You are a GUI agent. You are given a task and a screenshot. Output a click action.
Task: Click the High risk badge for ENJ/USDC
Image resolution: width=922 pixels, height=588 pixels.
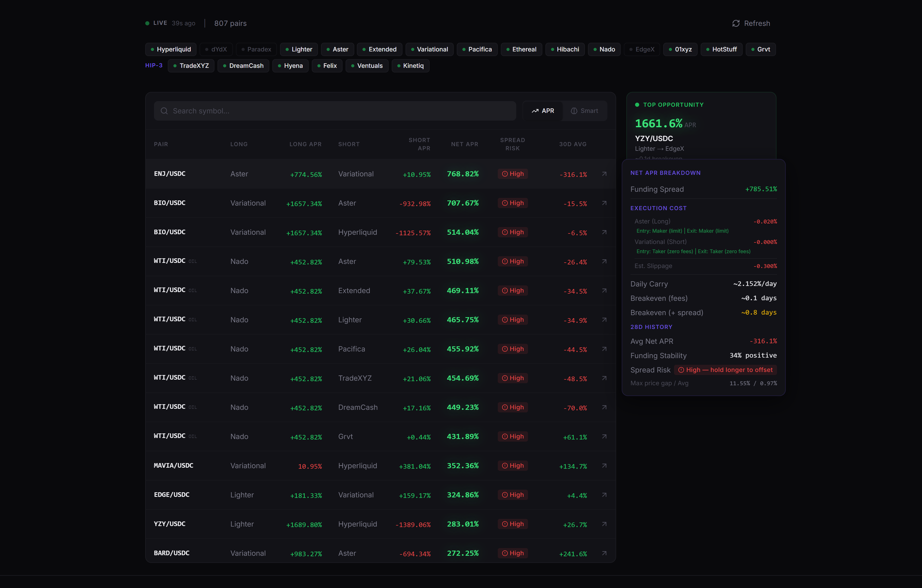pos(513,174)
